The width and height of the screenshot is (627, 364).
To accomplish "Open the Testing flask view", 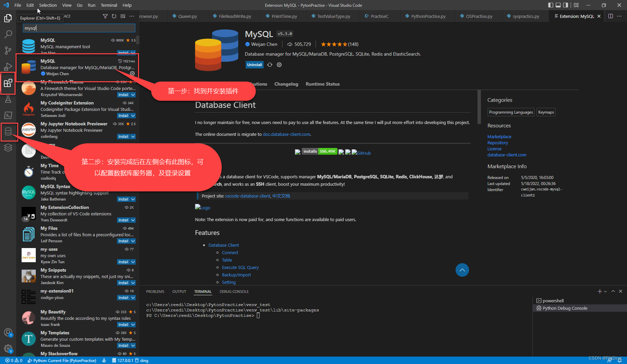I will [x=8, y=99].
